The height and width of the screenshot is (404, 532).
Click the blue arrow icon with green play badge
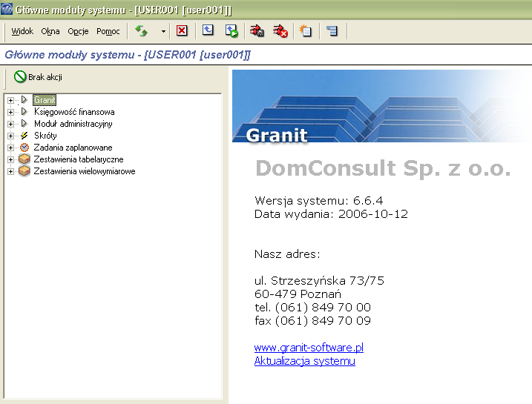[x=231, y=31]
